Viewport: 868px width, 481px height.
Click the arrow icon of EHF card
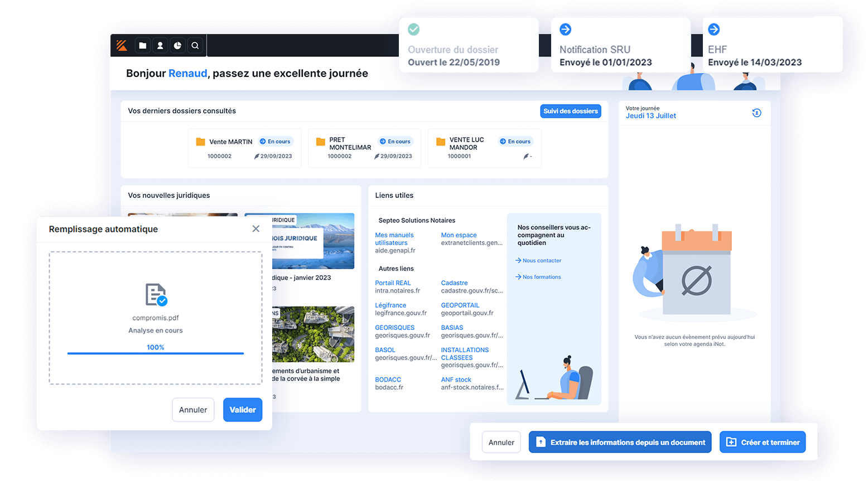(x=714, y=29)
